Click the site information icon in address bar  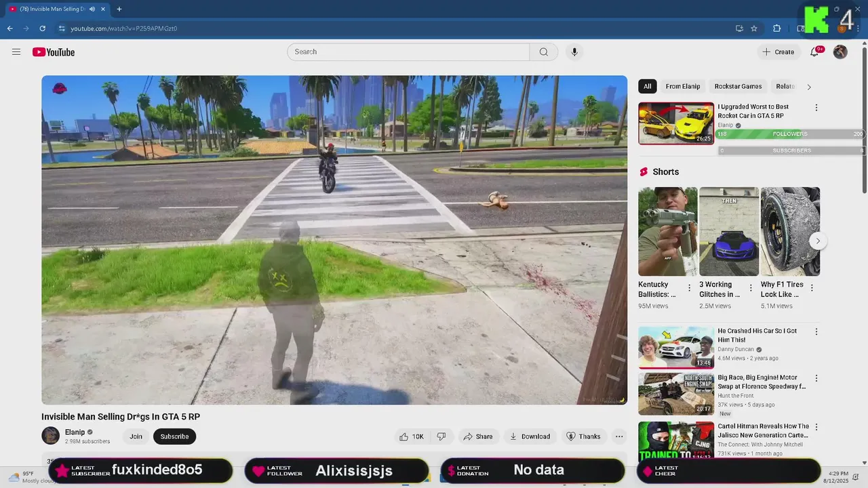pyautogui.click(x=62, y=28)
